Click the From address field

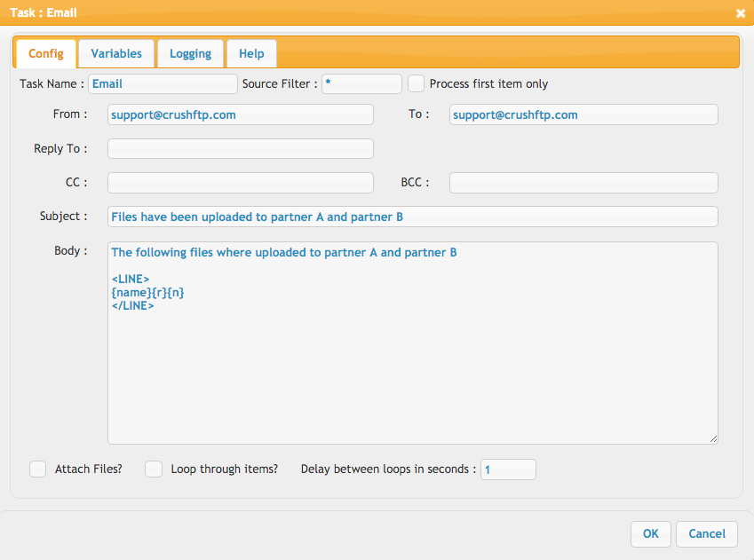pyautogui.click(x=241, y=114)
